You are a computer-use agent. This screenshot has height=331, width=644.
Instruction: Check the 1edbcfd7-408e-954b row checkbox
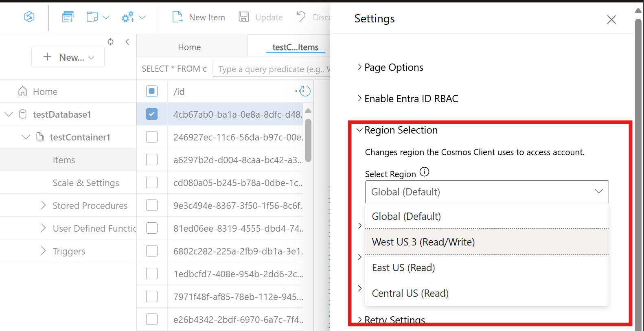pos(152,274)
